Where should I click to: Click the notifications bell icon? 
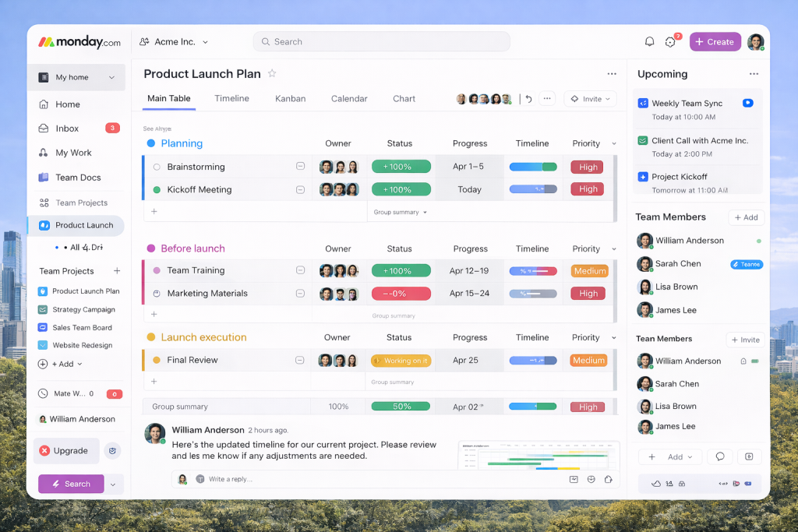pos(649,42)
